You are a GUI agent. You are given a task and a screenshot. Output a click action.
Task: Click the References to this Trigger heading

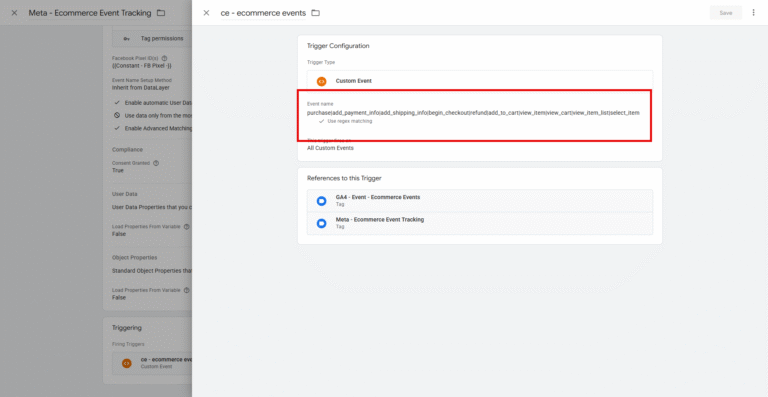tap(344, 178)
